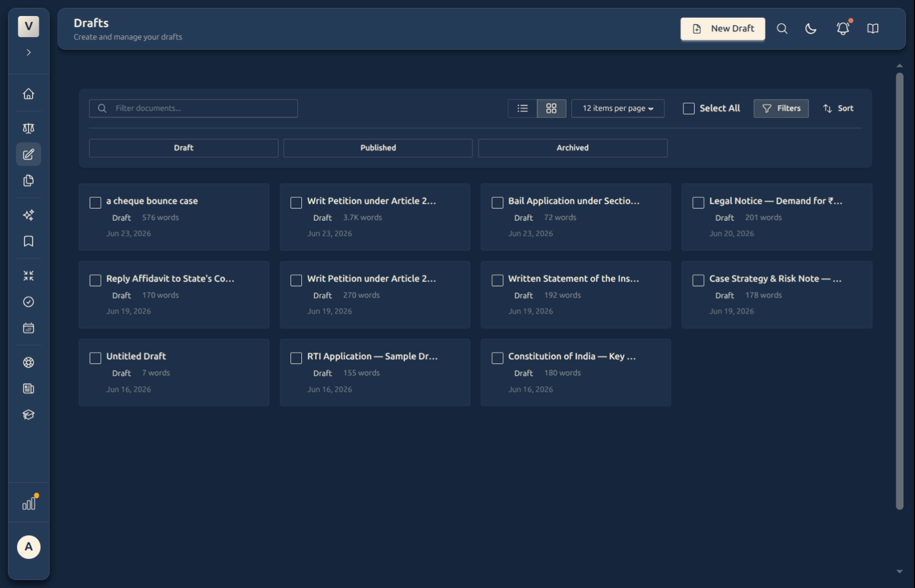Image resolution: width=915 pixels, height=588 pixels.
Task: Select the Constitution of India draft checkbox
Action: point(498,358)
